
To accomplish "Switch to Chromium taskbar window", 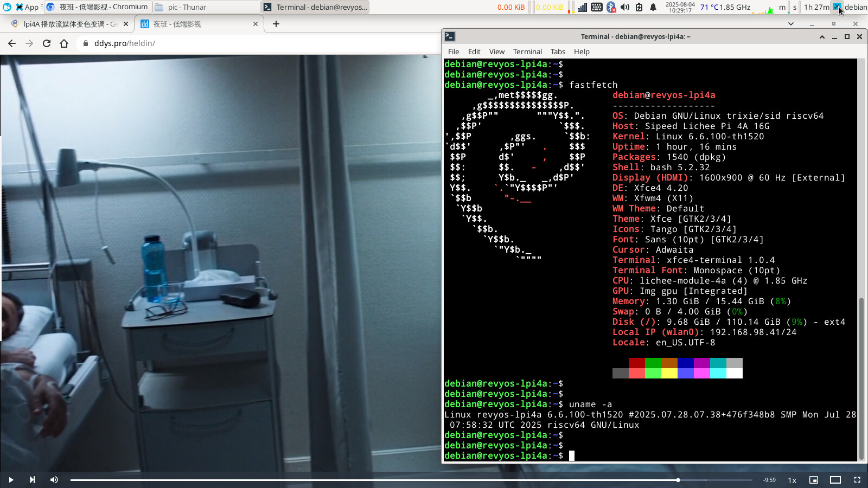I will [x=98, y=7].
